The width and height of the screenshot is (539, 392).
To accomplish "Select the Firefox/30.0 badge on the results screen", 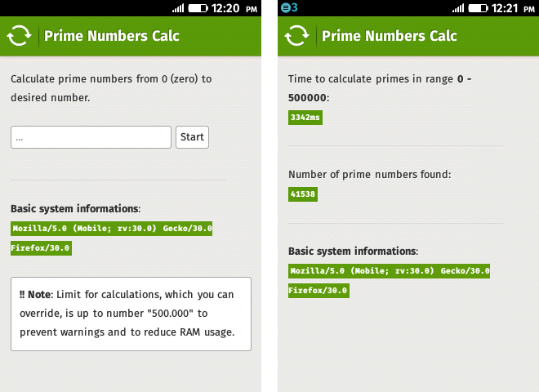I will pos(318,290).
